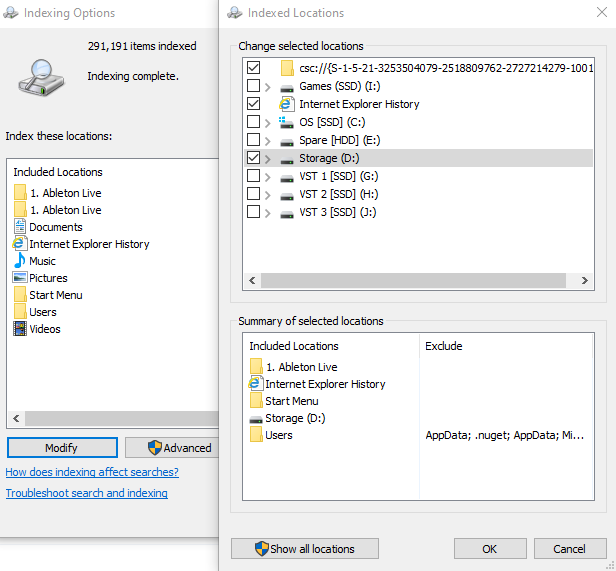Screen dimensions: 616x571
Task: Click the csc:// folder icon in the tree
Action: click(x=287, y=68)
